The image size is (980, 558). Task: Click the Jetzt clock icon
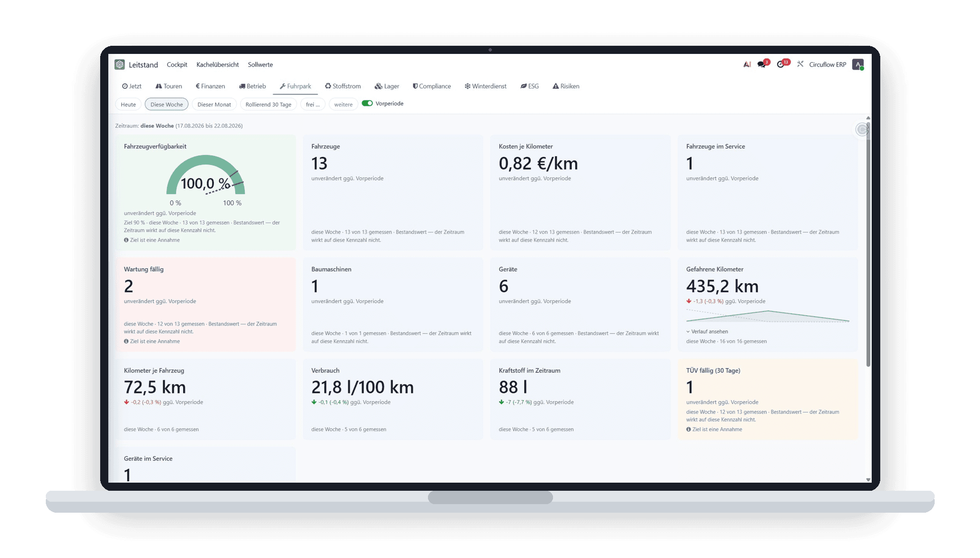[x=125, y=86]
